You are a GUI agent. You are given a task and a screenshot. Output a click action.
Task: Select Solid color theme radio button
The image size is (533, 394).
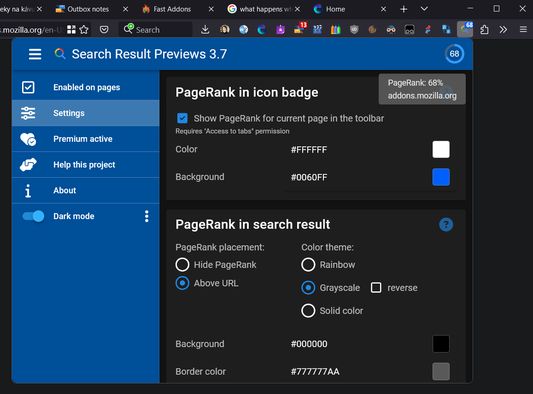click(308, 311)
